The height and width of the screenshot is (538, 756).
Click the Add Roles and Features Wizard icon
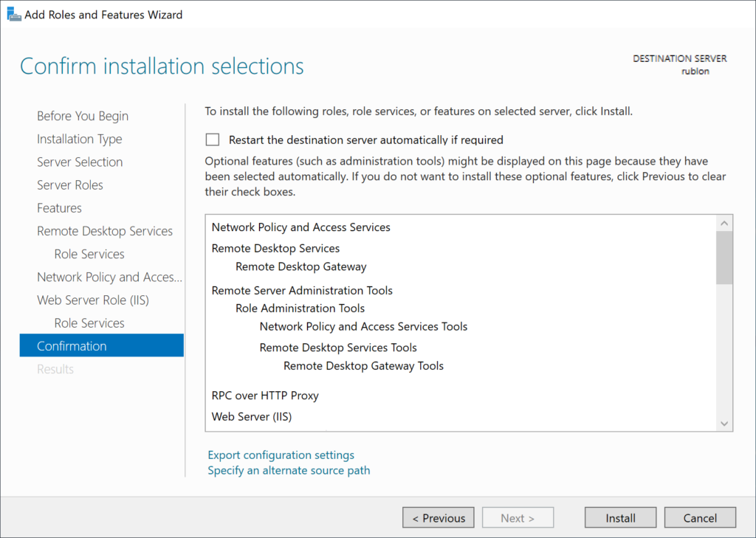pyautogui.click(x=13, y=14)
